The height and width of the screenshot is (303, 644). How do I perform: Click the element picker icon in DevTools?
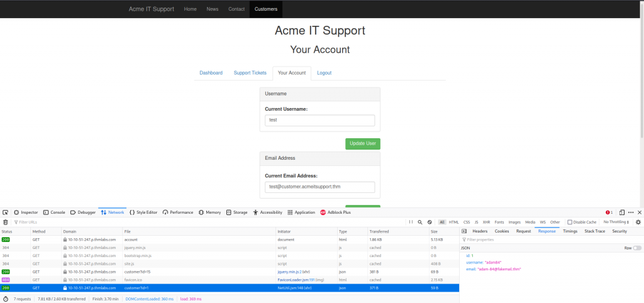coord(6,212)
